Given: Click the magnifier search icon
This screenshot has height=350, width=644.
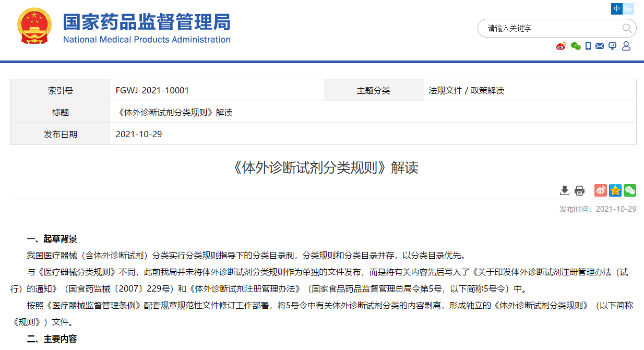Looking at the screenshot, I should point(627,28).
